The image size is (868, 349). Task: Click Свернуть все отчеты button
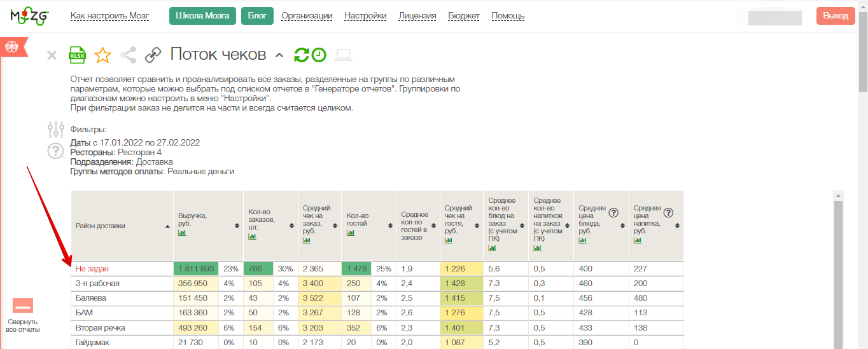tap(23, 316)
